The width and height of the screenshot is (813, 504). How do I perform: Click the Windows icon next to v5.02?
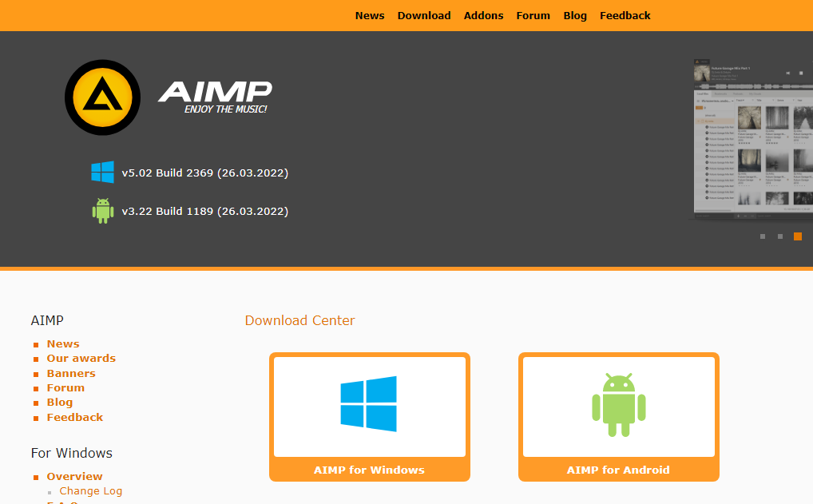103,173
